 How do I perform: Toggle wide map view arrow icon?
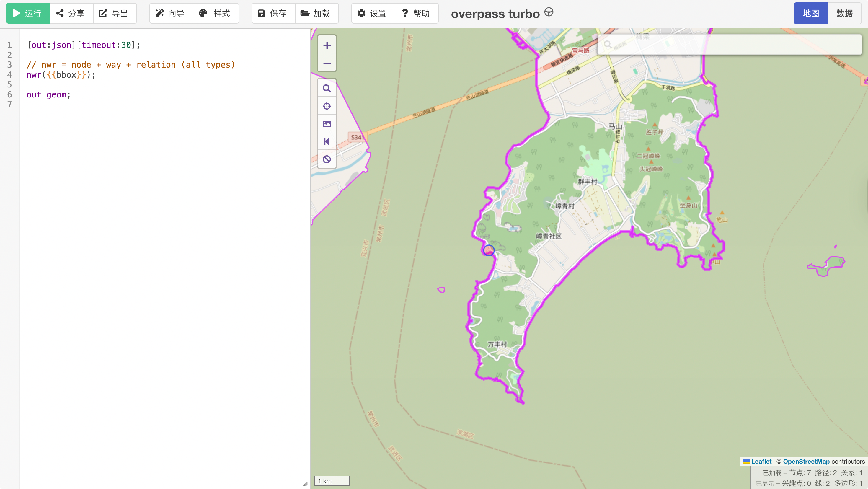[327, 141]
